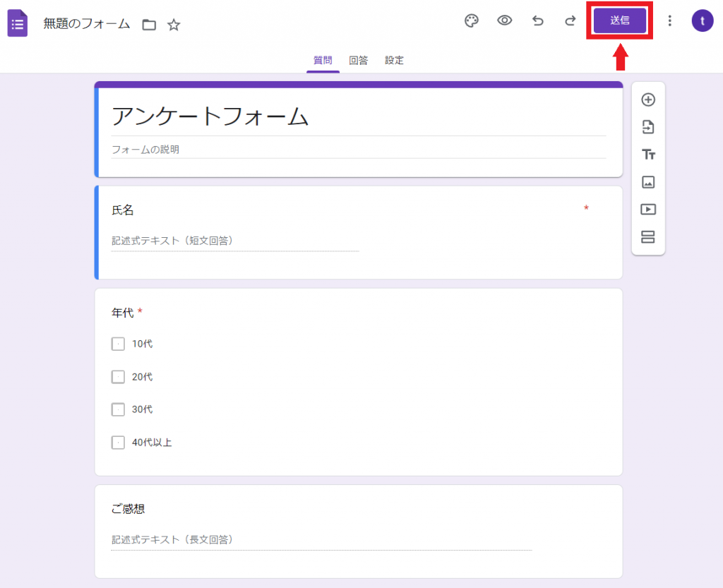
Task: Move form using folder icon
Action: click(149, 25)
